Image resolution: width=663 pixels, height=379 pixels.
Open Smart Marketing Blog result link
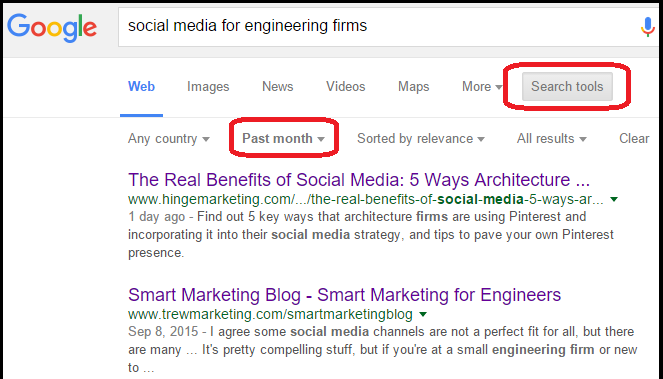click(344, 295)
